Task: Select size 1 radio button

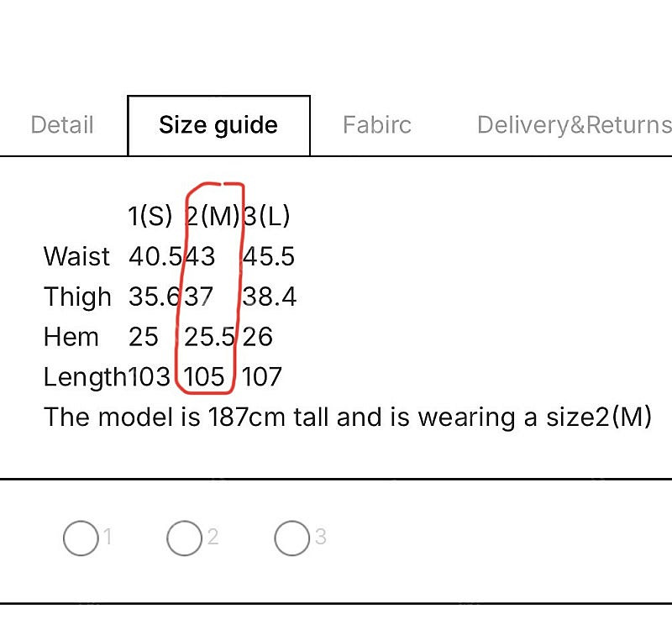Action: (81, 538)
